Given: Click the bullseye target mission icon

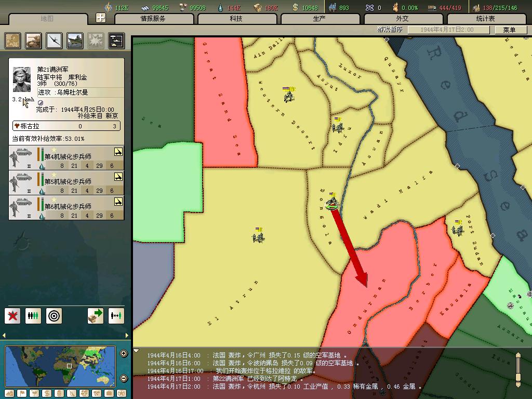Looking at the screenshot, I should [54, 315].
